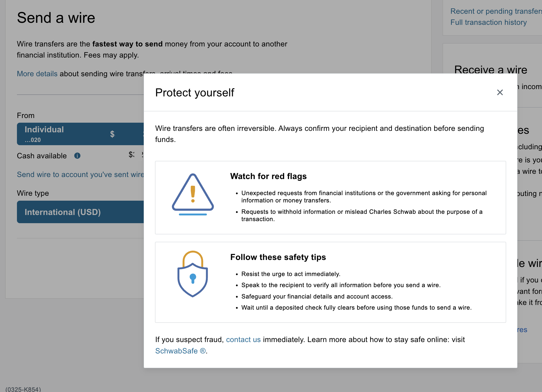Click the Follow these safety tips heading

278,257
